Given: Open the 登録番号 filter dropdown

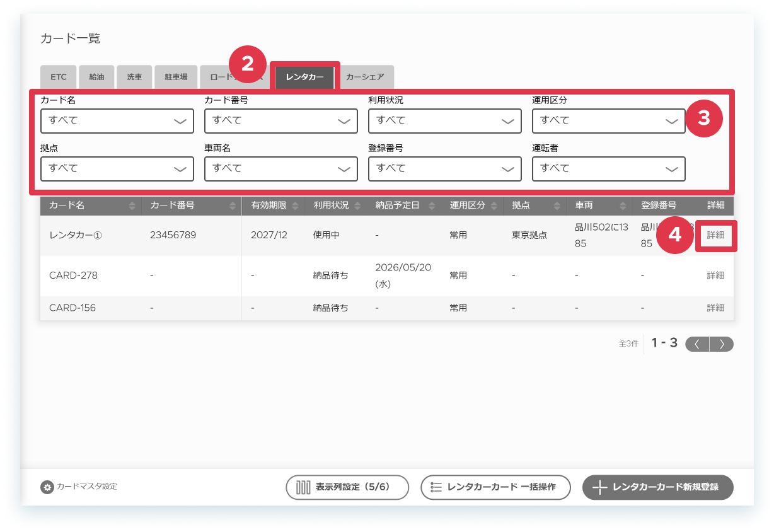Looking at the screenshot, I should (x=445, y=169).
